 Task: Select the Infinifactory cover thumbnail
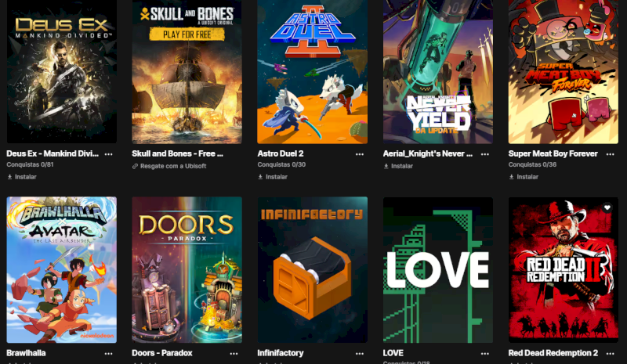click(312, 270)
